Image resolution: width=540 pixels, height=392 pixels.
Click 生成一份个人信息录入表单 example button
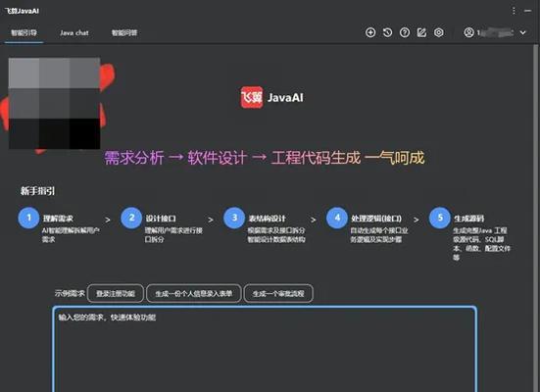(193, 293)
